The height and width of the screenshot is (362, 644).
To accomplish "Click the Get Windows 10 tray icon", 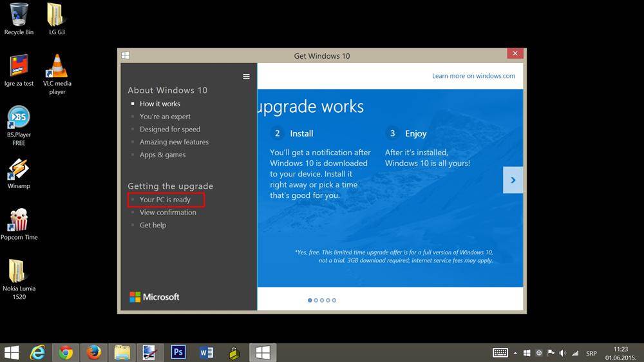I will (x=527, y=353).
